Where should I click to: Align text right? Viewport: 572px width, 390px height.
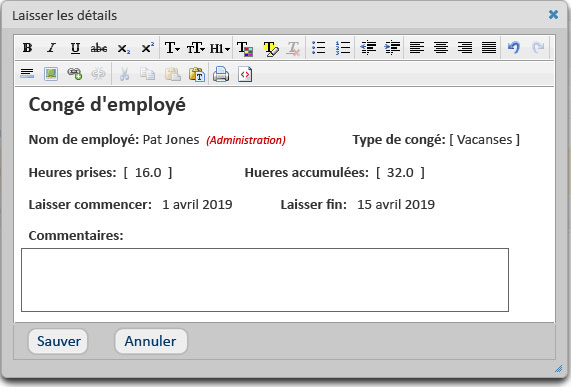[x=465, y=48]
